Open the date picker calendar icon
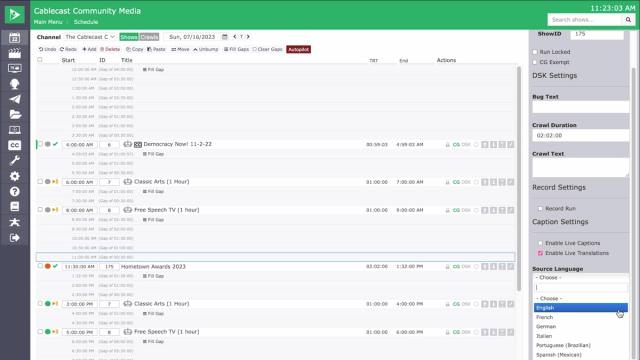 tap(224, 37)
